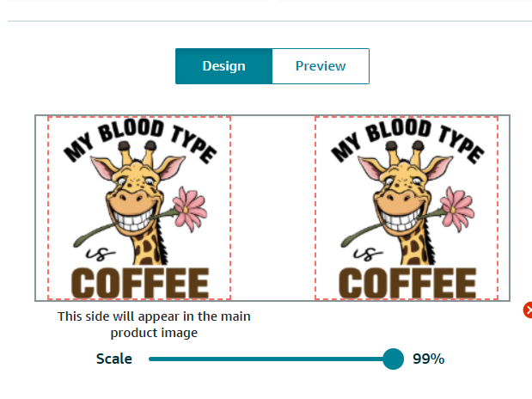Click the Scale slider handle

[x=393, y=359]
